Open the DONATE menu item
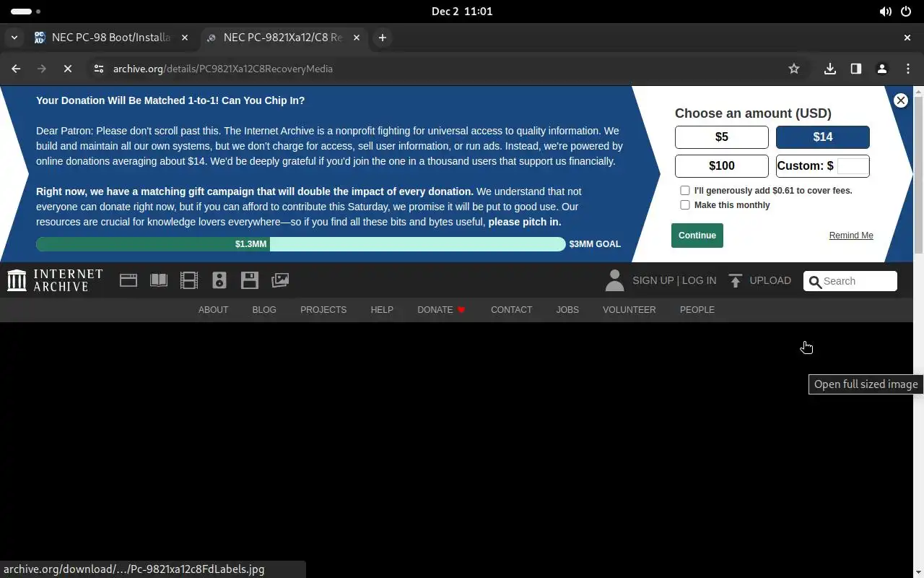This screenshot has width=924, height=578. (441, 310)
